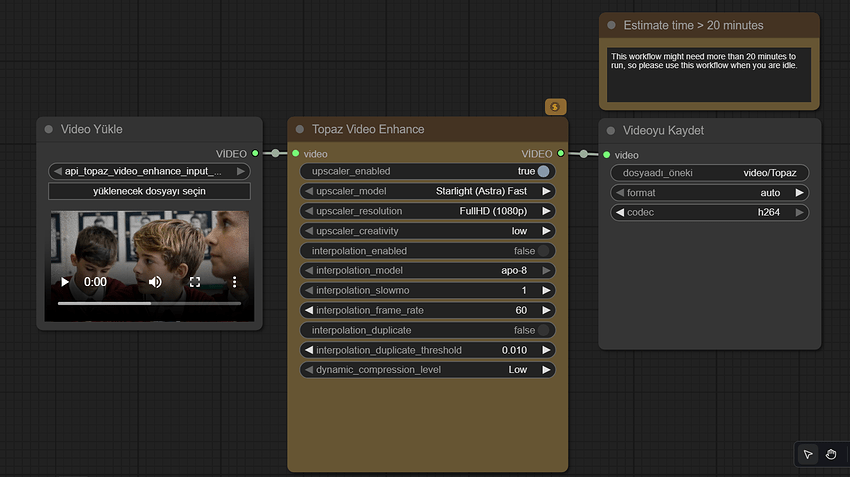The width and height of the screenshot is (850, 477).
Task: Mute the video preview volume icon
Action: pyautogui.click(x=155, y=283)
